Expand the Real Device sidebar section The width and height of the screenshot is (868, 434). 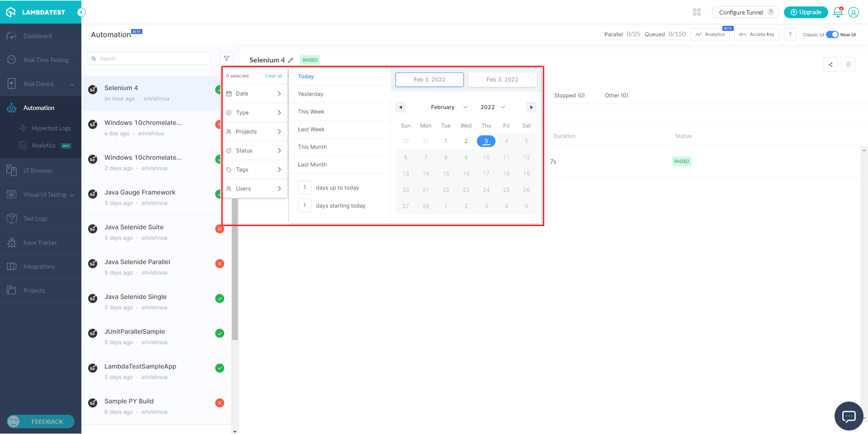41,84
